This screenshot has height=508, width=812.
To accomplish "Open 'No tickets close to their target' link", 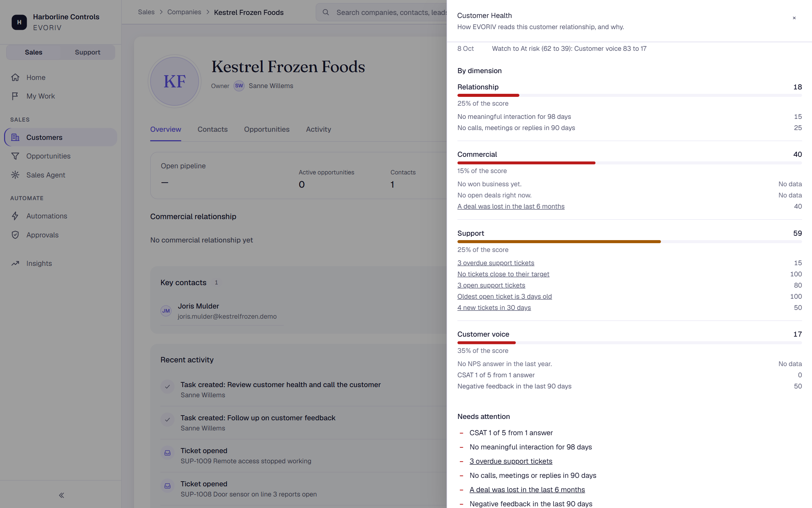I will [503, 274].
